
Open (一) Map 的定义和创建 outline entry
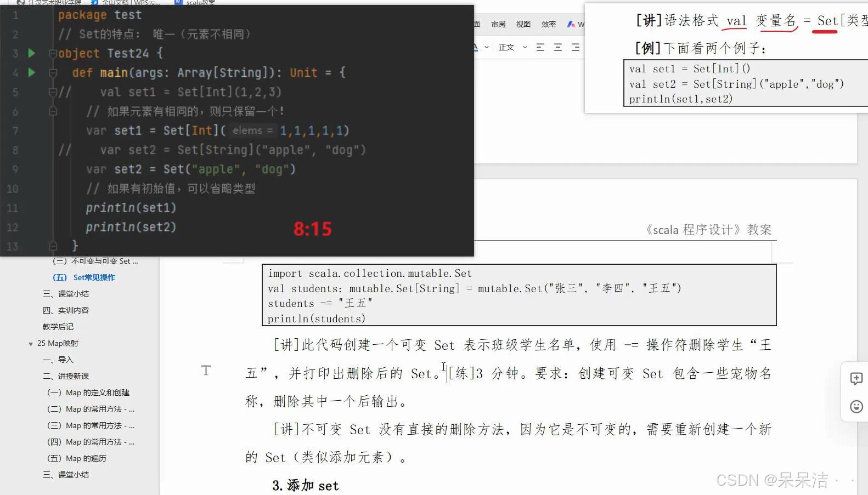click(88, 392)
